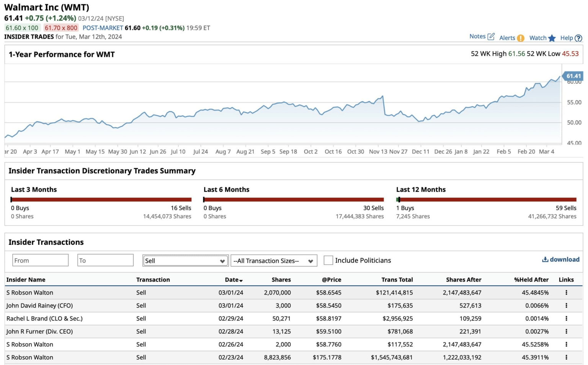Click the Help link
Screen dimensions: 588x365
click(x=567, y=38)
